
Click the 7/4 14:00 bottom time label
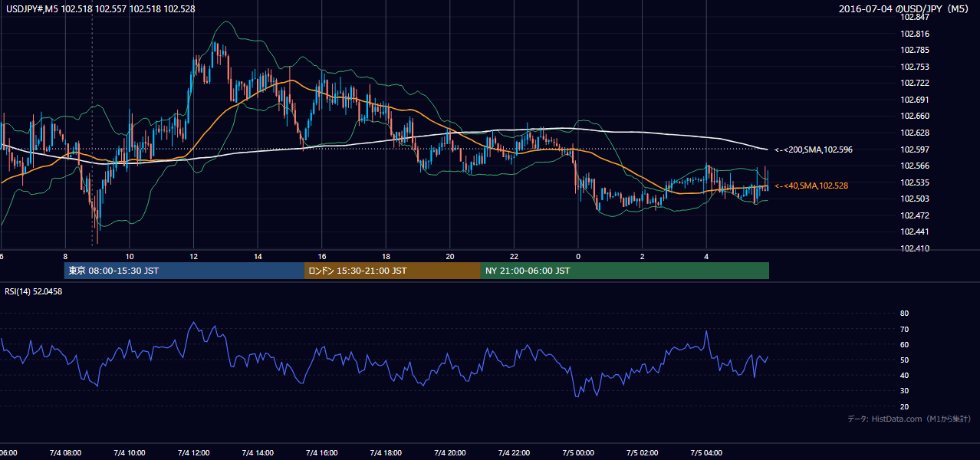[x=257, y=452]
